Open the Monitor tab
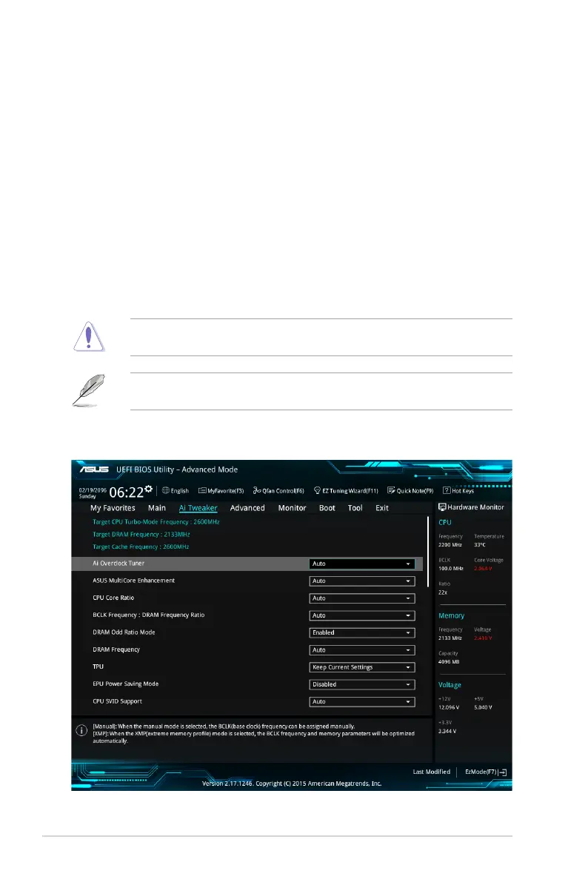This screenshot has height=882, width=588. pyautogui.click(x=292, y=508)
